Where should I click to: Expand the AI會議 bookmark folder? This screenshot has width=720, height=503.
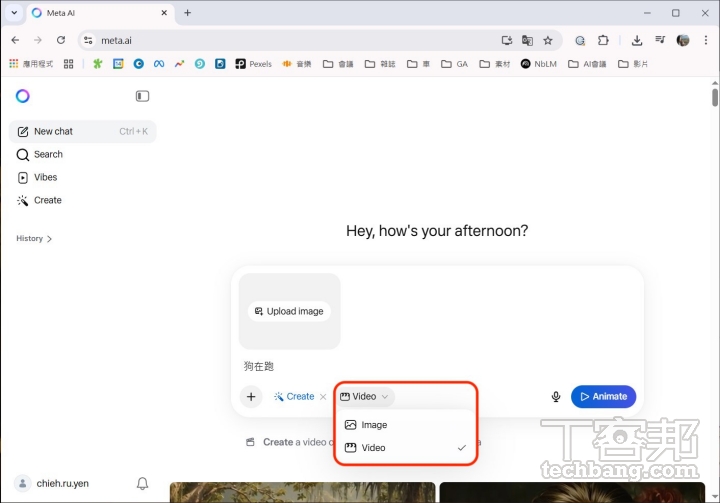point(587,64)
